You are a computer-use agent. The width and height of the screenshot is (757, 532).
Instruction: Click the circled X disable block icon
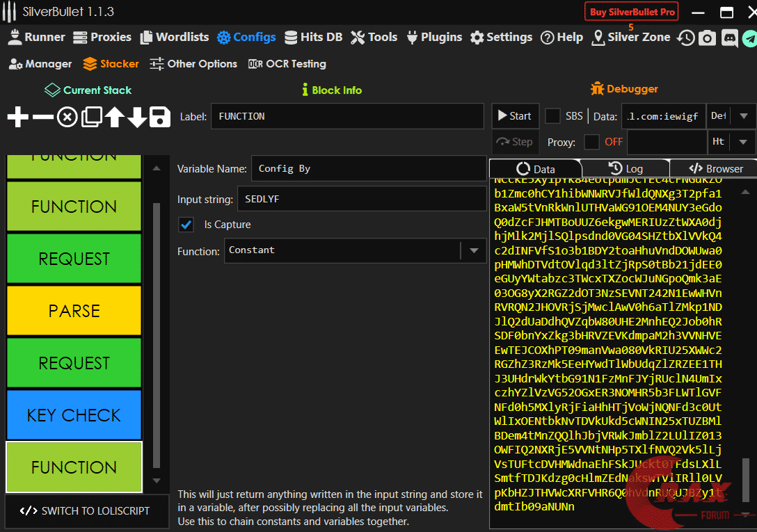click(67, 117)
